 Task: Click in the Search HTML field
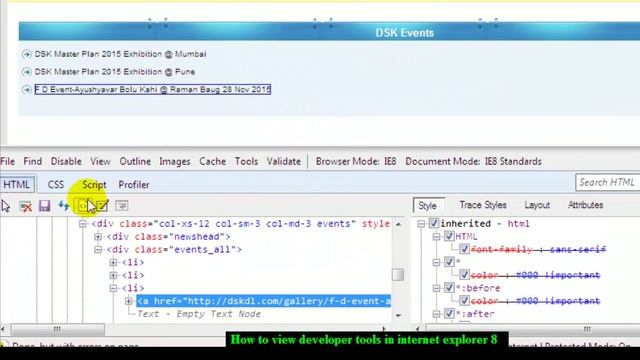[x=608, y=182]
